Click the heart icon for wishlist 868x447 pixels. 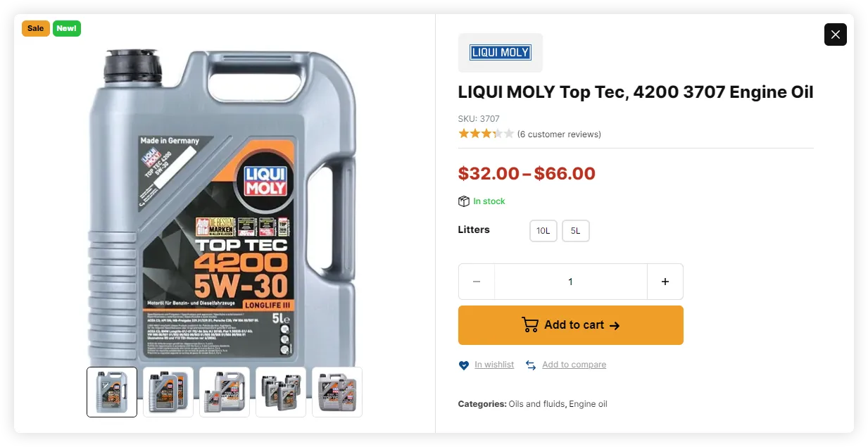[463, 365]
